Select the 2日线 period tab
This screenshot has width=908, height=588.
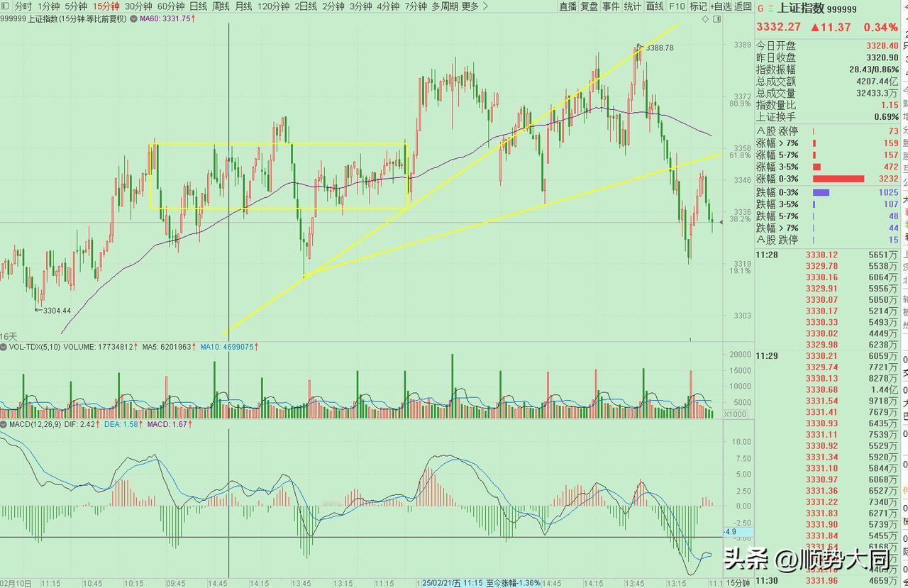(x=306, y=6)
